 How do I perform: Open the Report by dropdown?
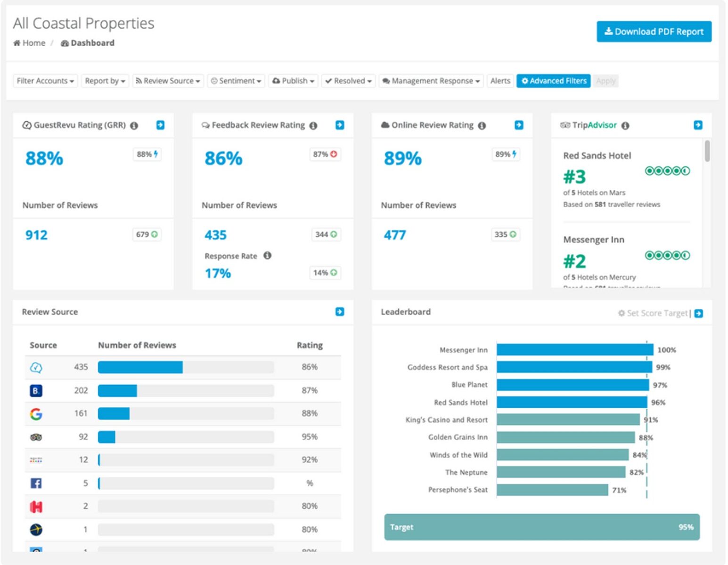pyautogui.click(x=105, y=81)
